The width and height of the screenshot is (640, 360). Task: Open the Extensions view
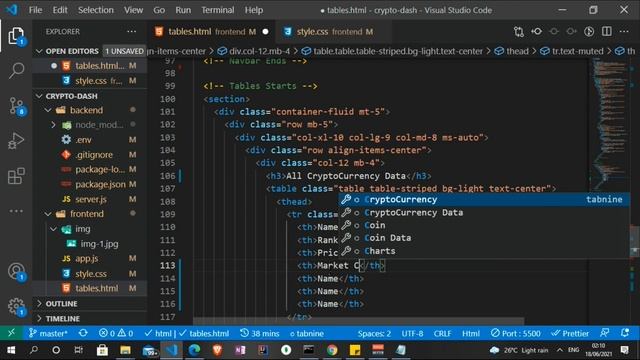click(x=16, y=176)
